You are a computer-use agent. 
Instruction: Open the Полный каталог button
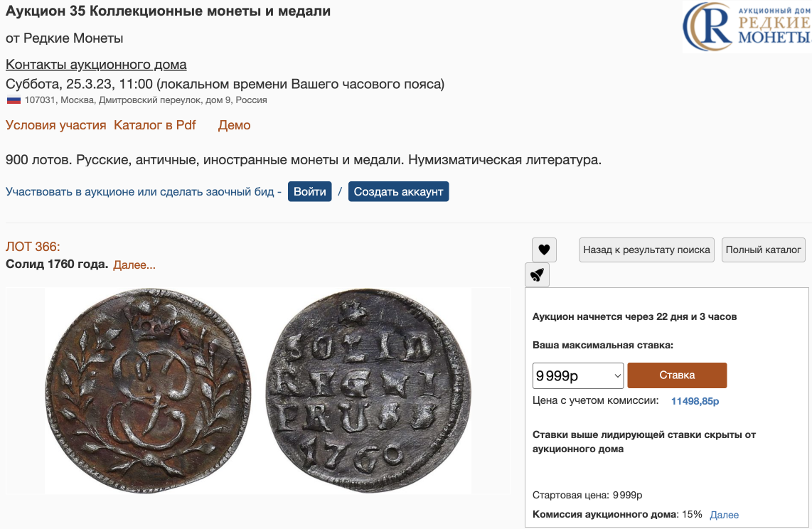point(763,250)
